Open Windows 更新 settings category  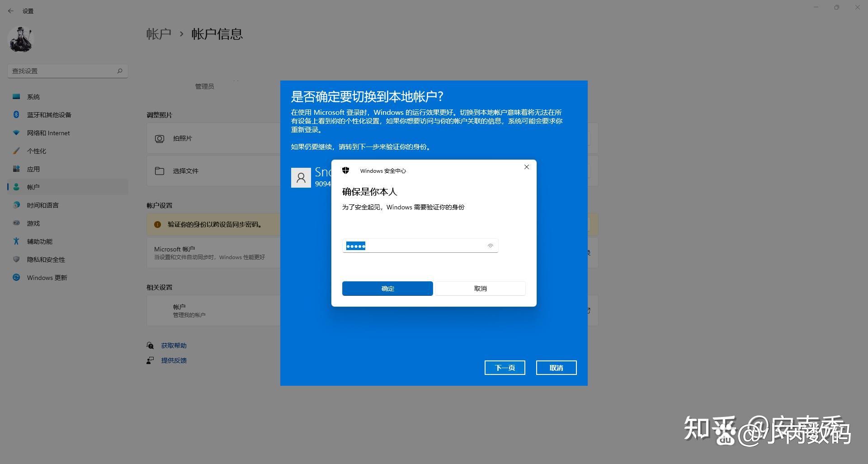point(68,278)
